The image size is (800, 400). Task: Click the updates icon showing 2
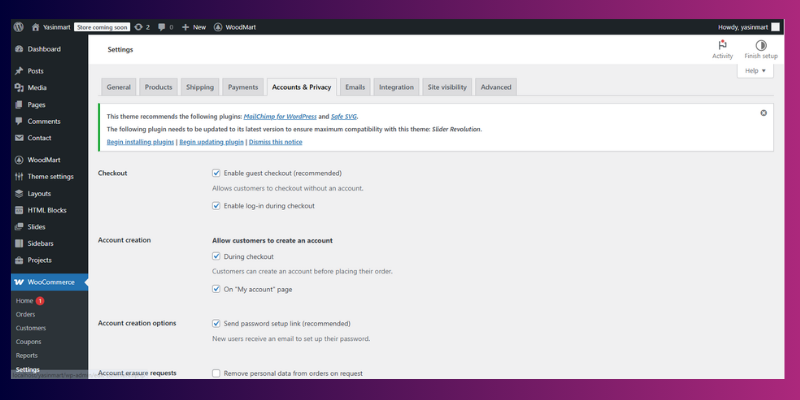coord(138,27)
